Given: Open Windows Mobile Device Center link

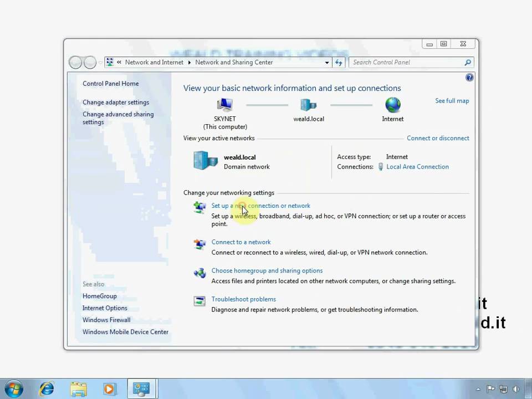Looking at the screenshot, I should [125, 332].
